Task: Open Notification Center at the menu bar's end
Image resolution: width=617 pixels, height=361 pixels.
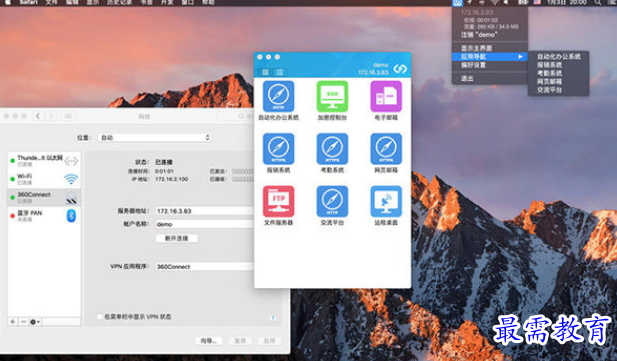Action: (x=612, y=2)
